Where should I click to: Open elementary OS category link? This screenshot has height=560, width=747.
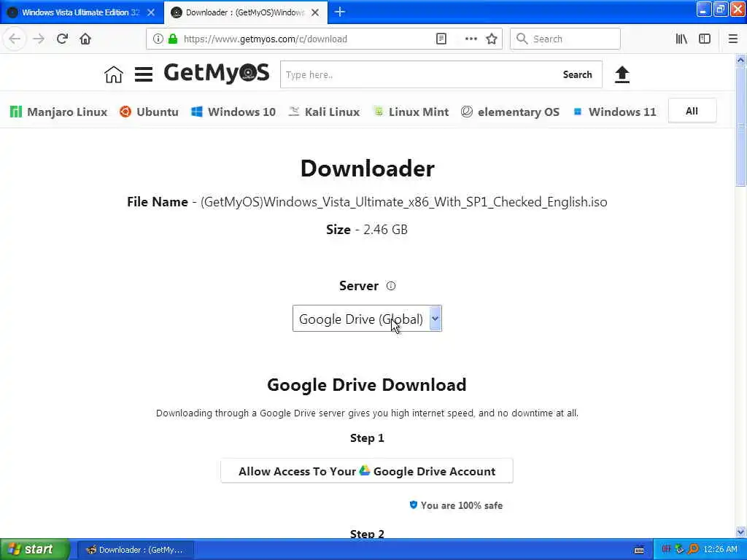(510, 112)
